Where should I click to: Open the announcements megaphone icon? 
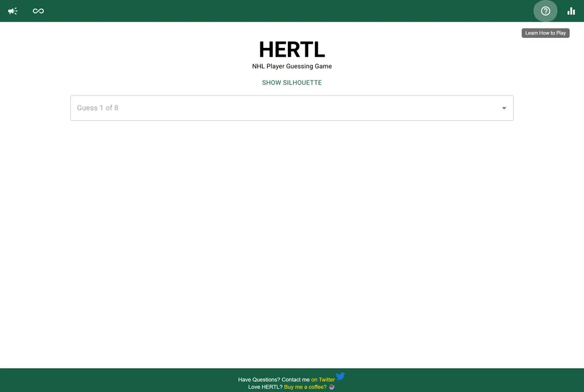coord(13,10)
